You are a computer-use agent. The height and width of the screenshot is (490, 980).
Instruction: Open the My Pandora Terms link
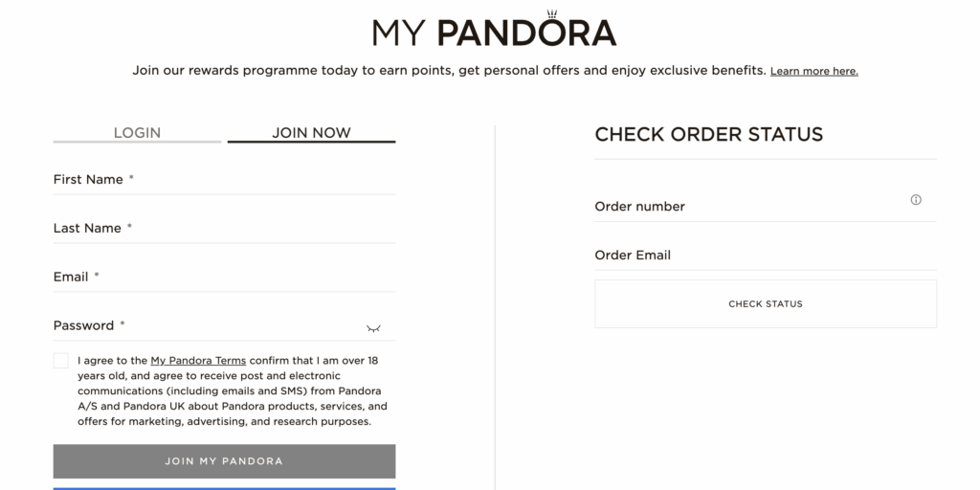(x=198, y=361)
